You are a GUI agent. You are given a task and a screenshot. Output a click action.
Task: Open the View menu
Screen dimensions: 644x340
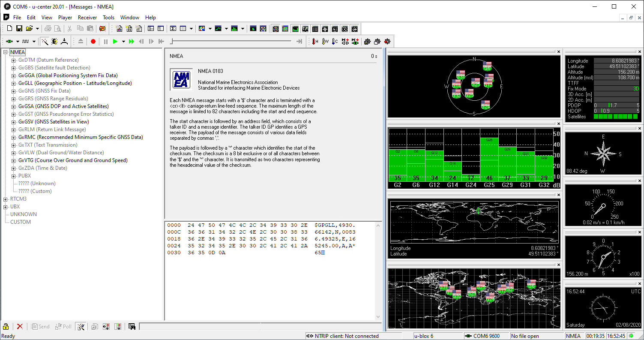pyautogui.click(x=47, y=18)
